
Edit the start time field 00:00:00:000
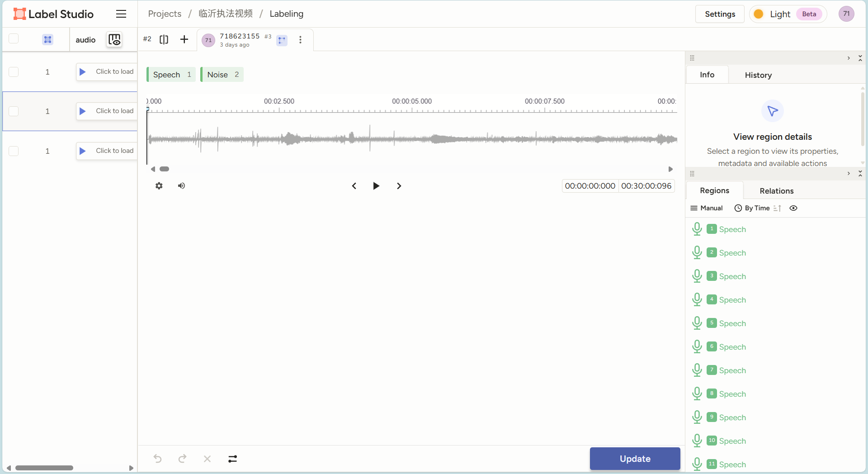[590, 186]
